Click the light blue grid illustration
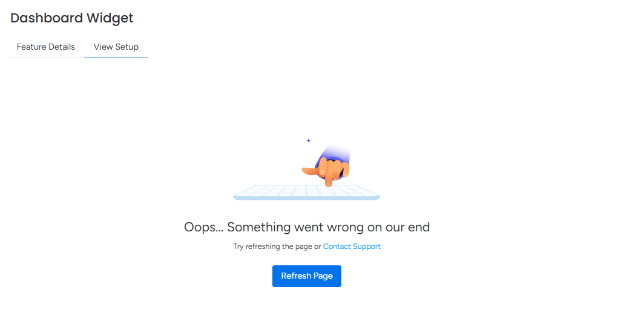 click(306, 192)
